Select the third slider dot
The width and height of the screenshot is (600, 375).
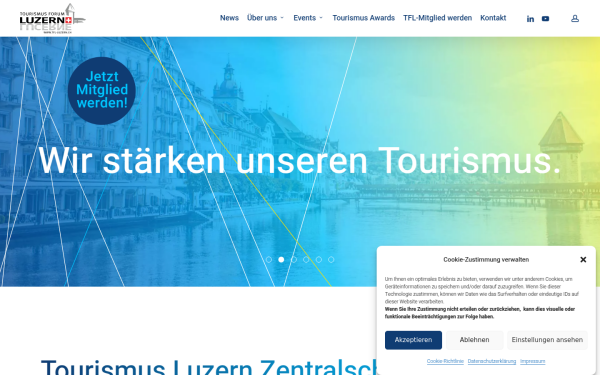pos(294,259)
